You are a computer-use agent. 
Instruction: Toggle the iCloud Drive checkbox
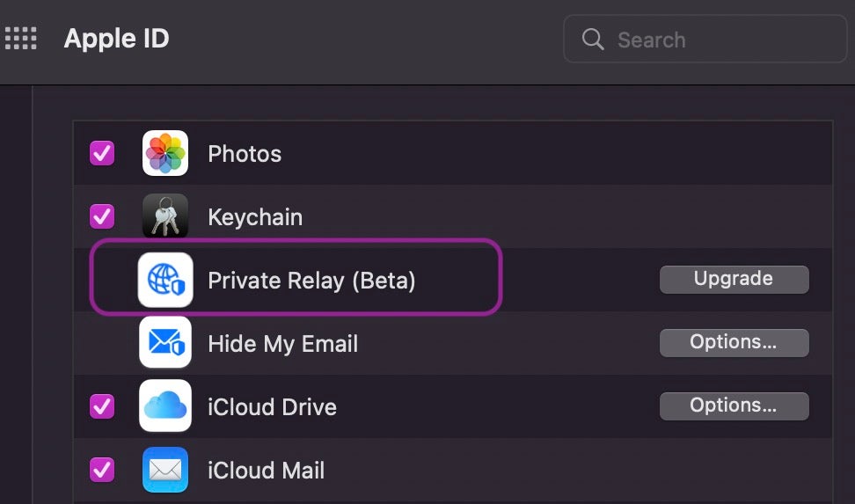102,406
